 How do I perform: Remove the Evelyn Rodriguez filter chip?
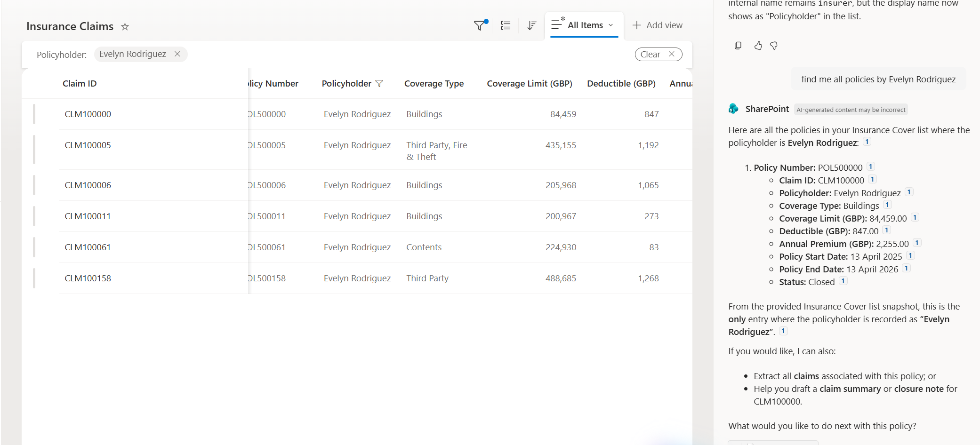177,54
